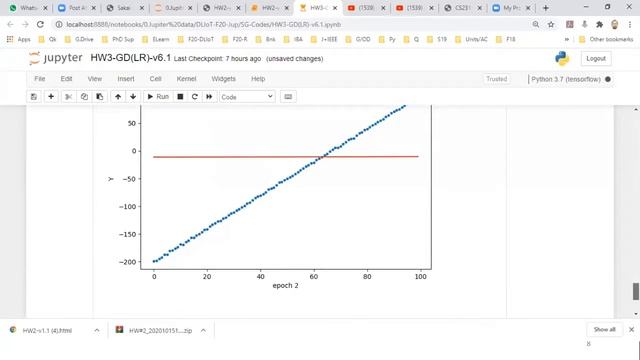
Task: Open the Apps bookmarks shortcut
Action: 18,39
